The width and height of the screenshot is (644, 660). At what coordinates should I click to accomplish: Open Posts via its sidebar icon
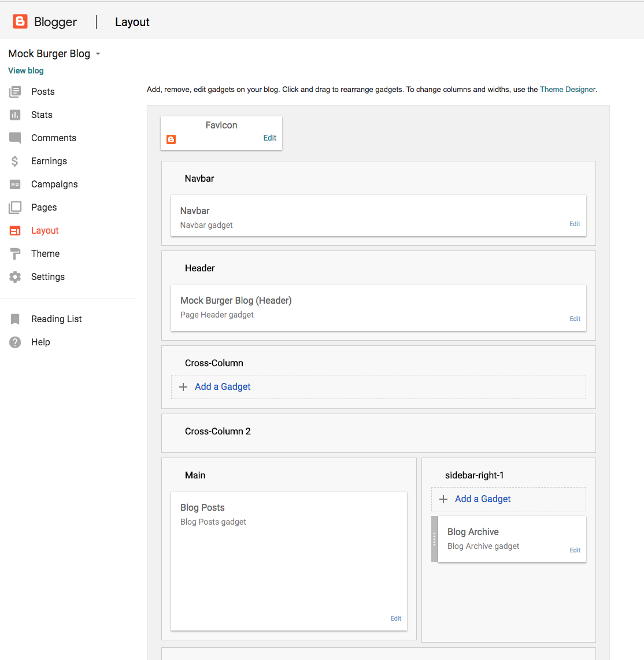[x=16, y=91]
